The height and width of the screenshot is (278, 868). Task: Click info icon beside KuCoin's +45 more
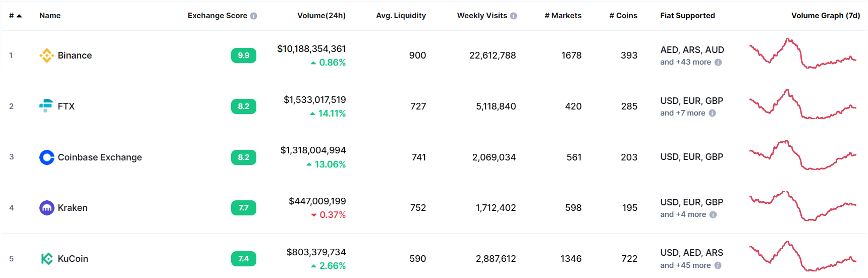tap(718, 265)
